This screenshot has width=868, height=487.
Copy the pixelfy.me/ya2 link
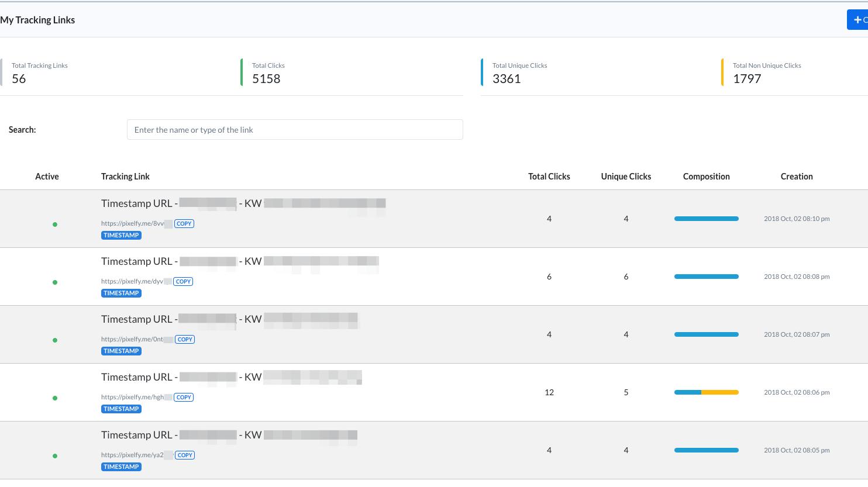[185, 455]
